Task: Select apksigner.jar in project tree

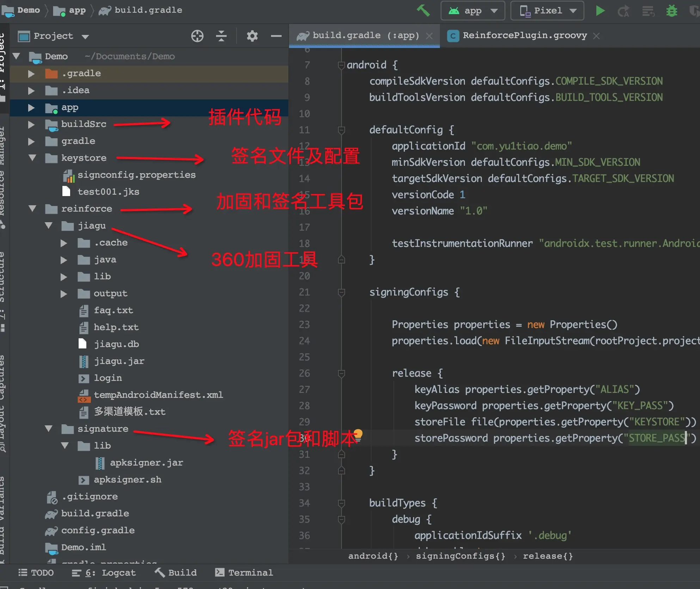Action: (146, 463)
